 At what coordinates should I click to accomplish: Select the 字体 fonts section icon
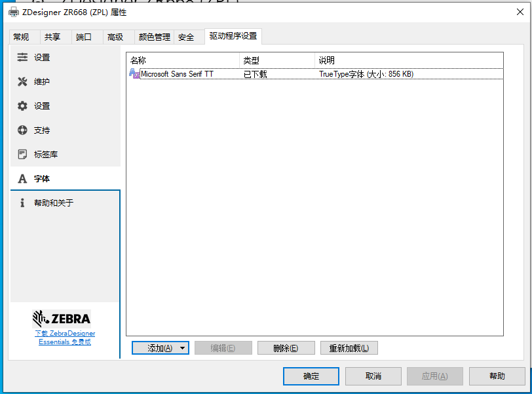click(22, 179)
